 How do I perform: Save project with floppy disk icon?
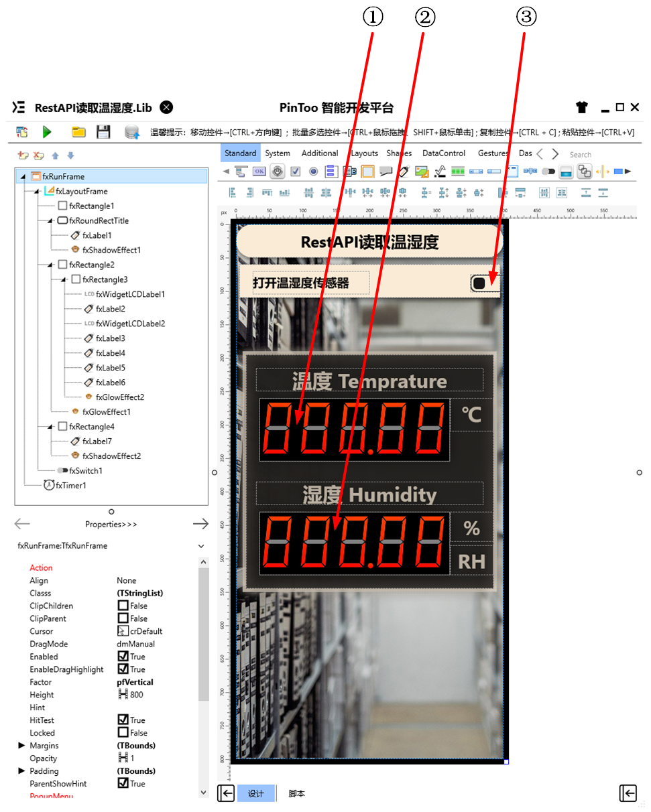(x=103, y=132)
